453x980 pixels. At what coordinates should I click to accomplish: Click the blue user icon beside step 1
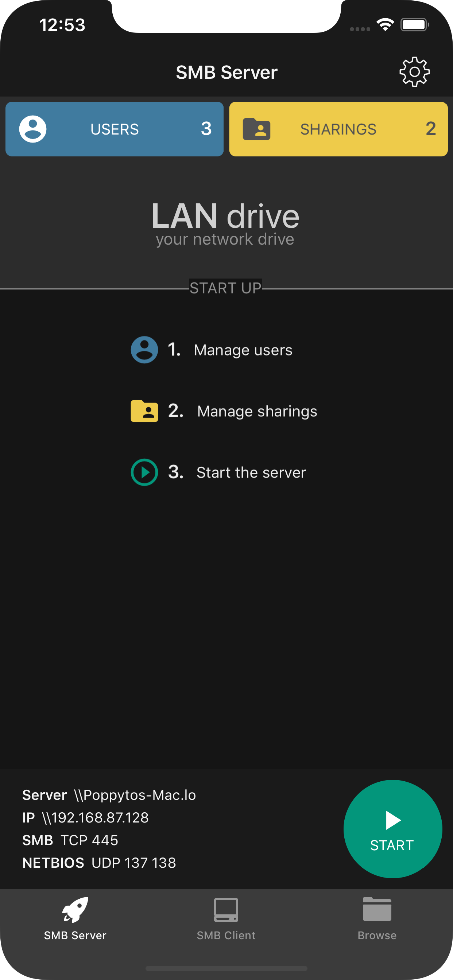[144, 350]
